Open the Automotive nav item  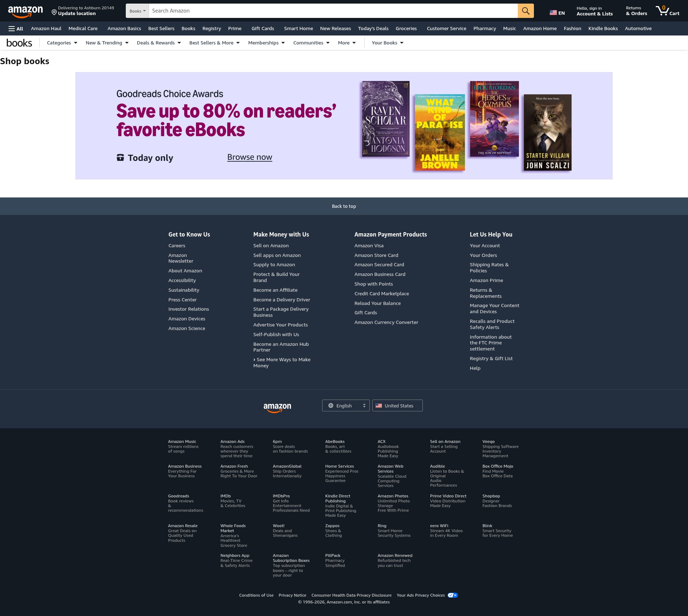tap(638, 28)
